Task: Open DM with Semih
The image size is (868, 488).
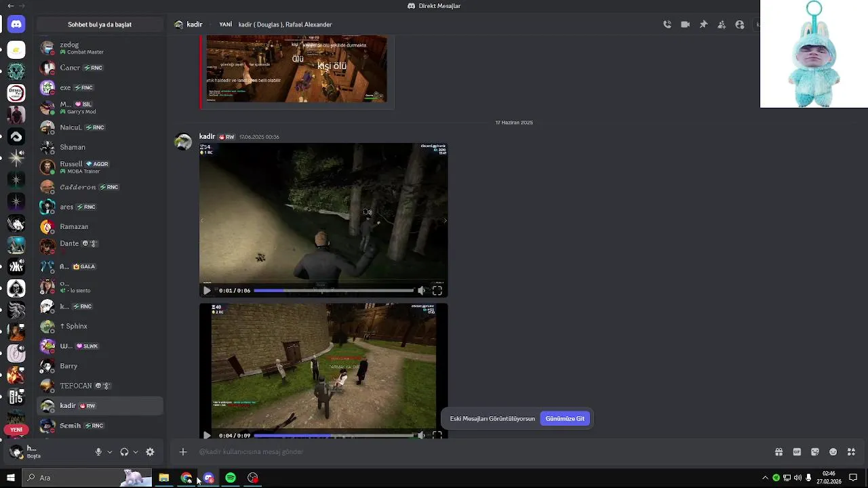Action: click(x=100, y=426)
